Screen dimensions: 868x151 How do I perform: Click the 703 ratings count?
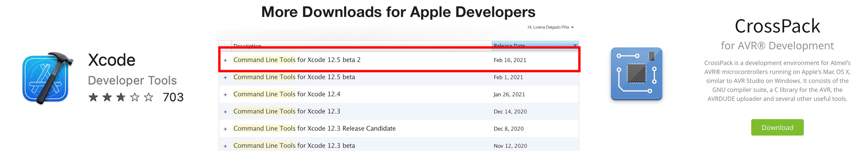coord(173,97)
